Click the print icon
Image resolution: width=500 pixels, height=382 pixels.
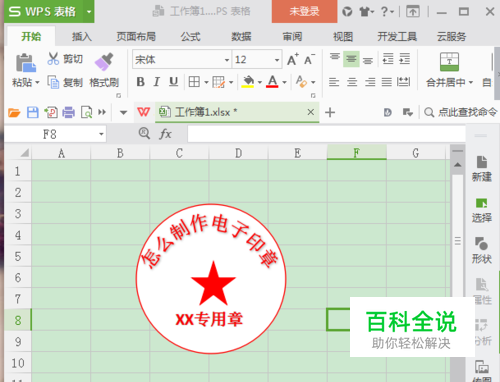click(x=69, y=112)
